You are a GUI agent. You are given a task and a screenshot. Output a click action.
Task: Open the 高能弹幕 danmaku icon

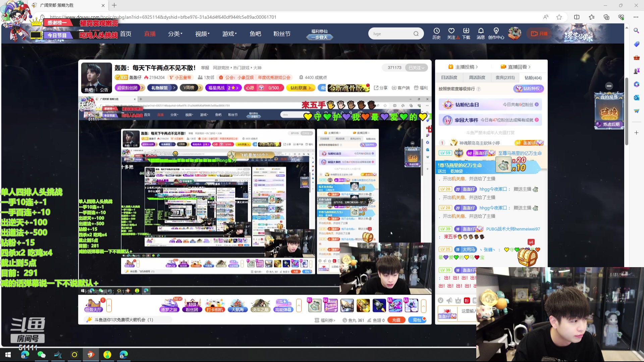[x=283, y=305]
